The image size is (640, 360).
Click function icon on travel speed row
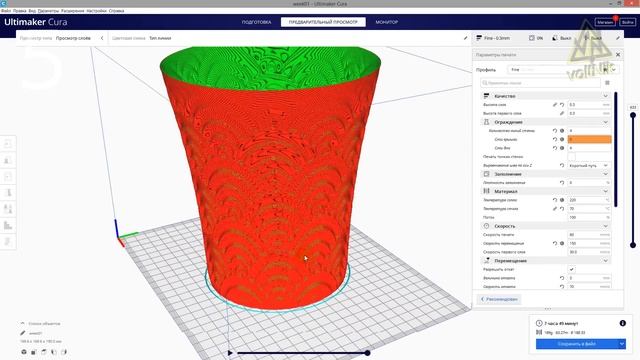562,243
